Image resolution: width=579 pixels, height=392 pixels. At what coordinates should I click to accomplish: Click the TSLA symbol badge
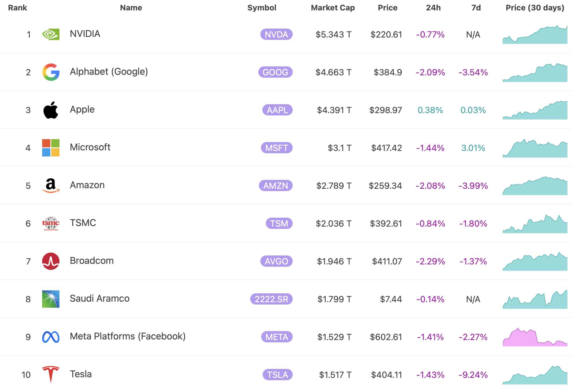point(278,375)
